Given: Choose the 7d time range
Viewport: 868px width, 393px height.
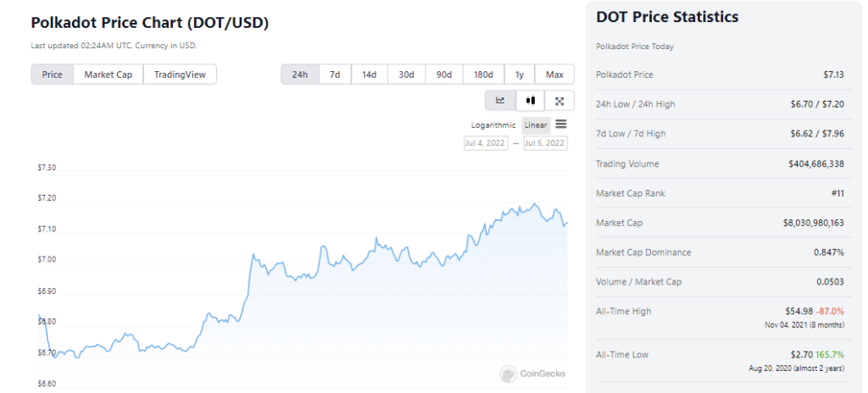Looking at the screenshot, I should [x=335, y=75].
